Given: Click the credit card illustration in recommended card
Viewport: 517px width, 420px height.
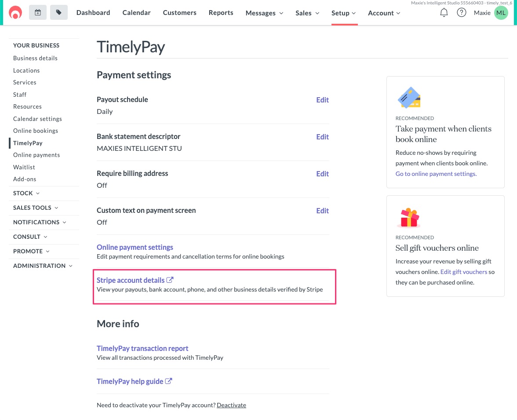Looking at the screenshot, I should (x=409, y=98).
